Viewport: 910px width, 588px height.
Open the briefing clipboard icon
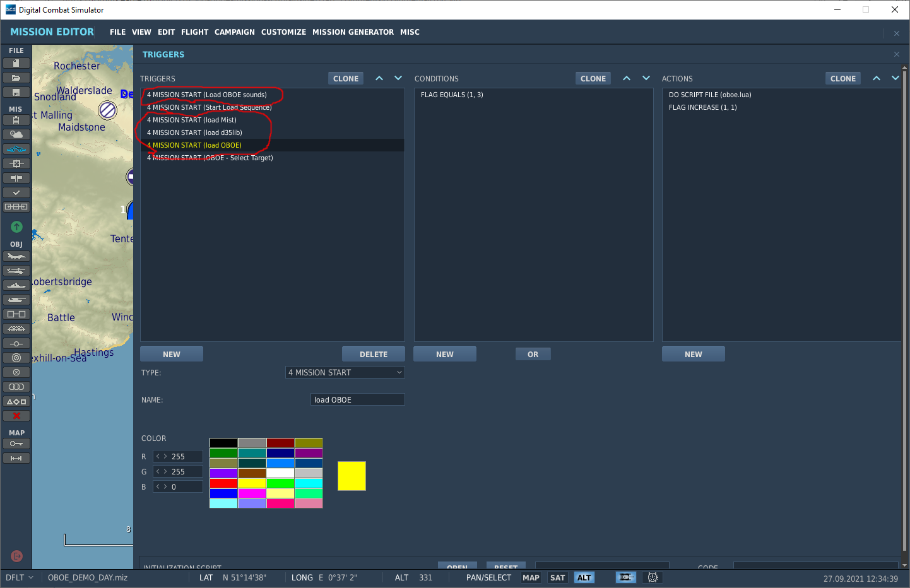pos(16,120)
